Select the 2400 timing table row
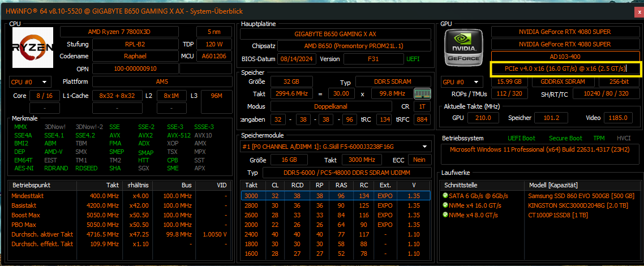Screen dimensions: 644x266 tap(336, 234)
